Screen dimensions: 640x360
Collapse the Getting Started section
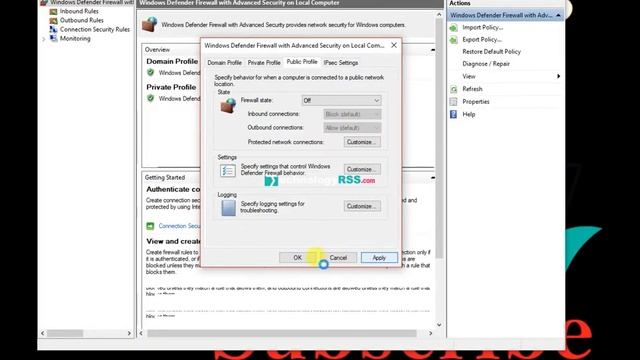(432, 178)
